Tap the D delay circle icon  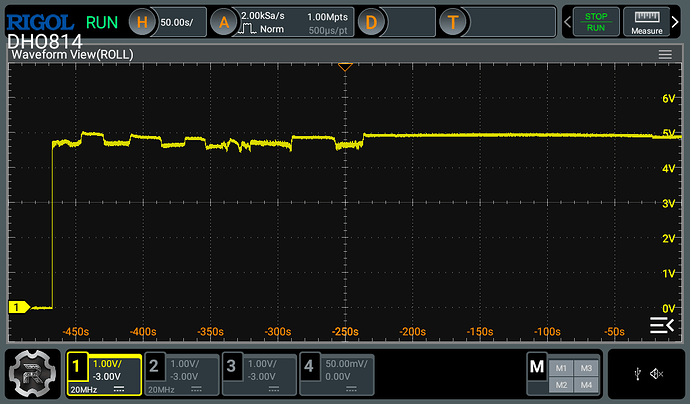(371, 22)
